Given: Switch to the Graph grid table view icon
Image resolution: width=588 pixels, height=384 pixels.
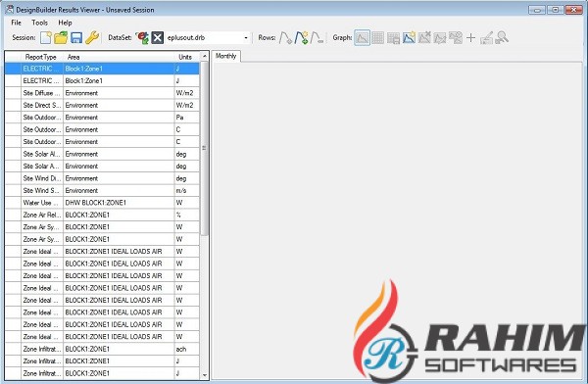Looking at the screenshot, I should pos(377,37).
